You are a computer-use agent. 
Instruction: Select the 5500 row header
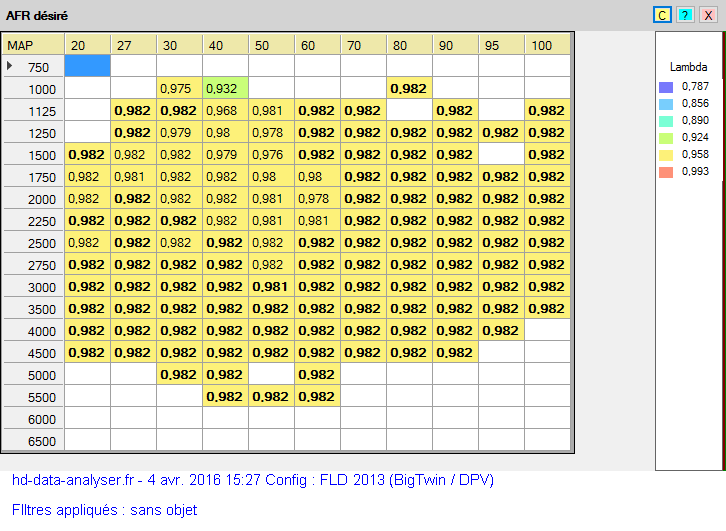[33, 396]
